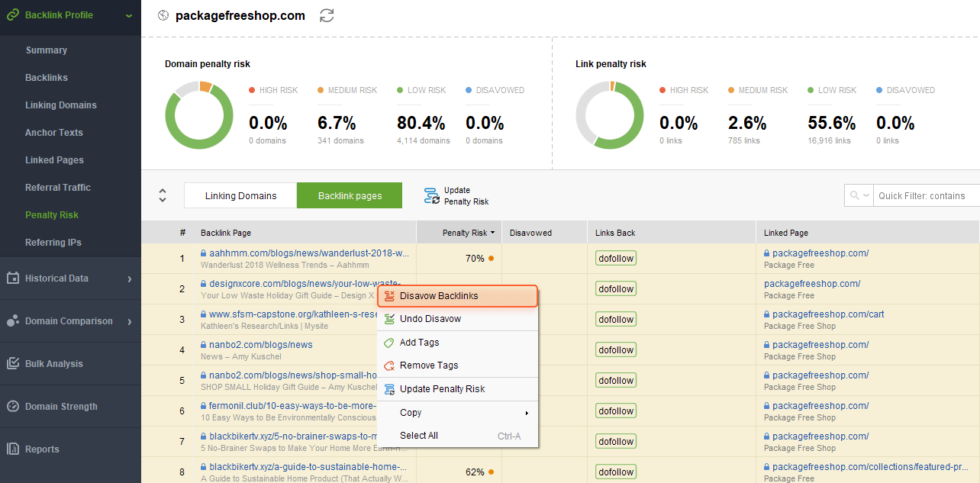Image resolution: width=980 pixels, height=483 pixels.
Task: Click the Bulk Analysis chart icon
Action: [13, 363]
